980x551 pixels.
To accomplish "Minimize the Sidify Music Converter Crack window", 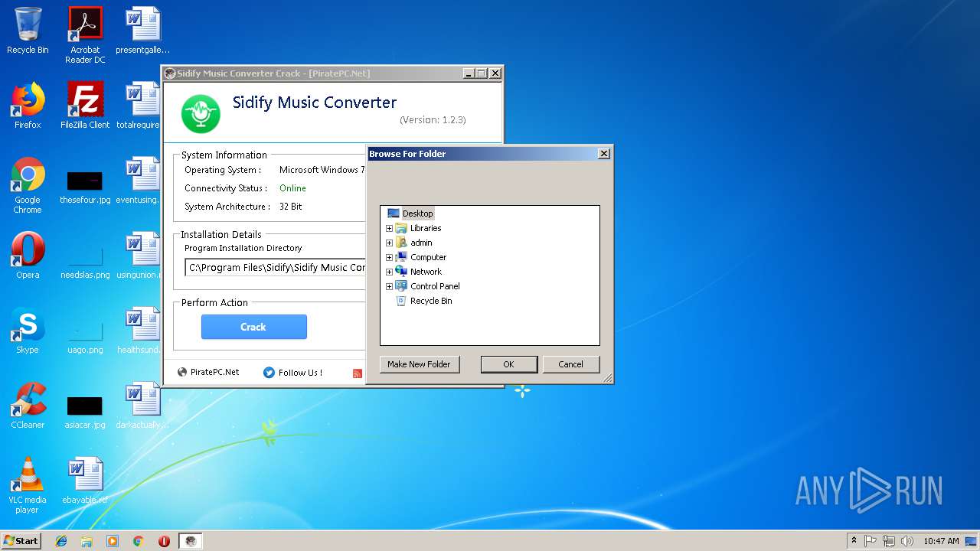I will (x=468, y=73).
